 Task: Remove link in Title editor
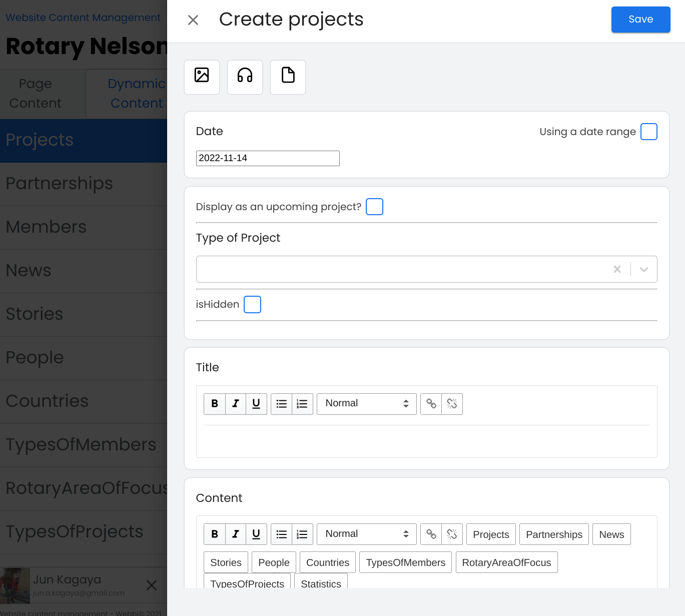coord(452,404)
